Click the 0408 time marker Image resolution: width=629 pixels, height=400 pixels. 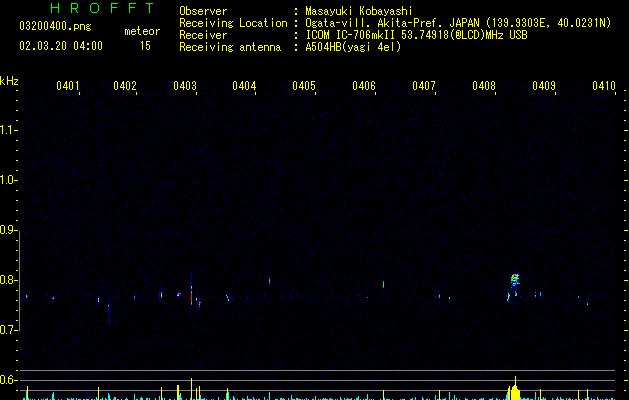point(484,86)
